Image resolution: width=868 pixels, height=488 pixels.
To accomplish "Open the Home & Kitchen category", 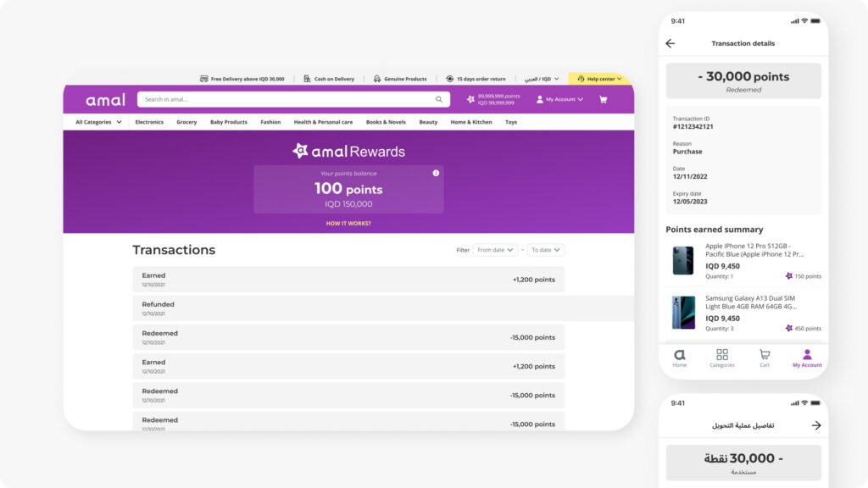I will [x=471, y=122].
